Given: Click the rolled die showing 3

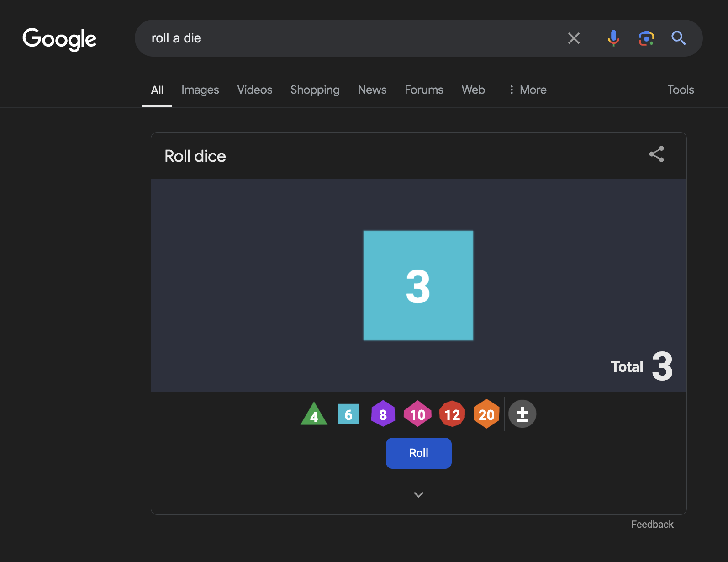Looking at the screenshot, I should [418, 286].
